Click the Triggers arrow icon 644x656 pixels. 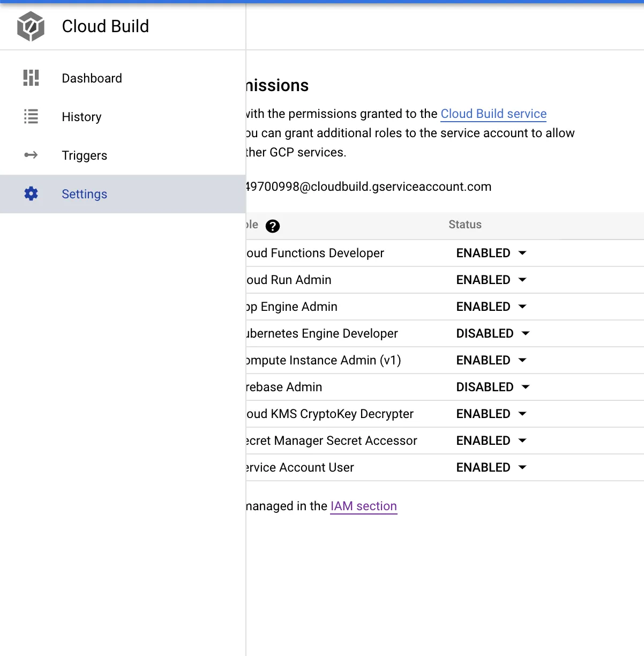pos(31,155)
